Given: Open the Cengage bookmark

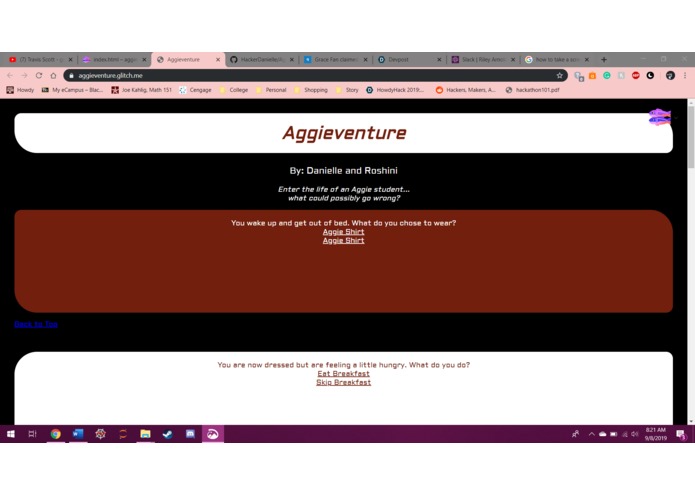Looking at the screenshot, I should [195, 90].
